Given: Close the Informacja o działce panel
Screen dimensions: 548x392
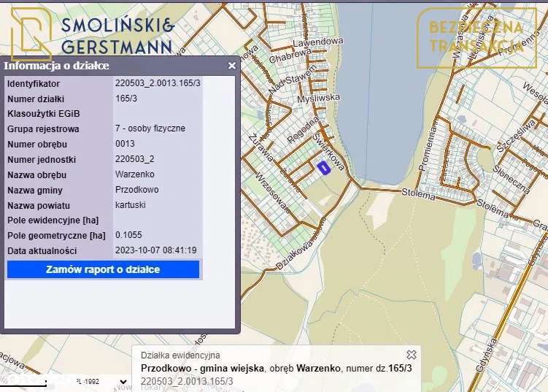Looking at the screenshot, I should 232,66.
